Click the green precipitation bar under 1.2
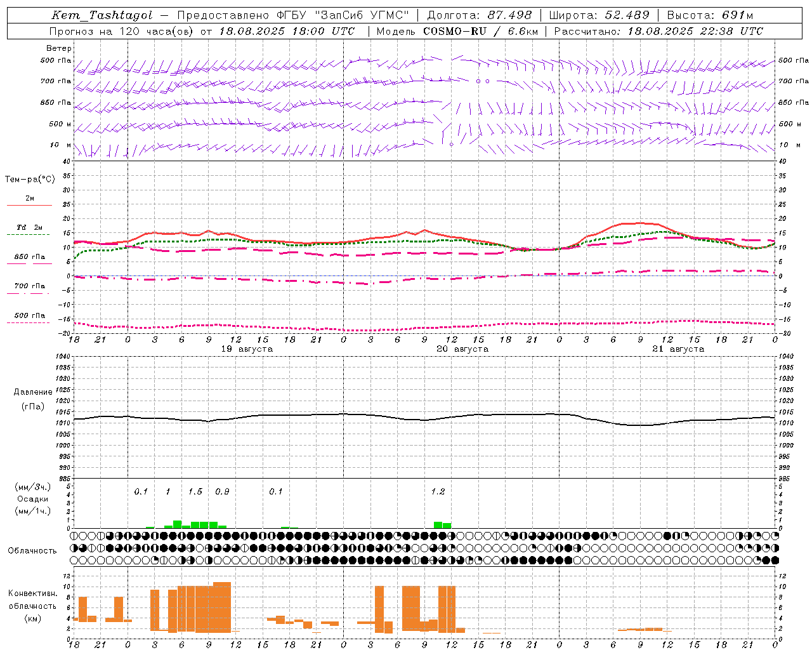Screen dimensions: 812x650 [443, 525]
